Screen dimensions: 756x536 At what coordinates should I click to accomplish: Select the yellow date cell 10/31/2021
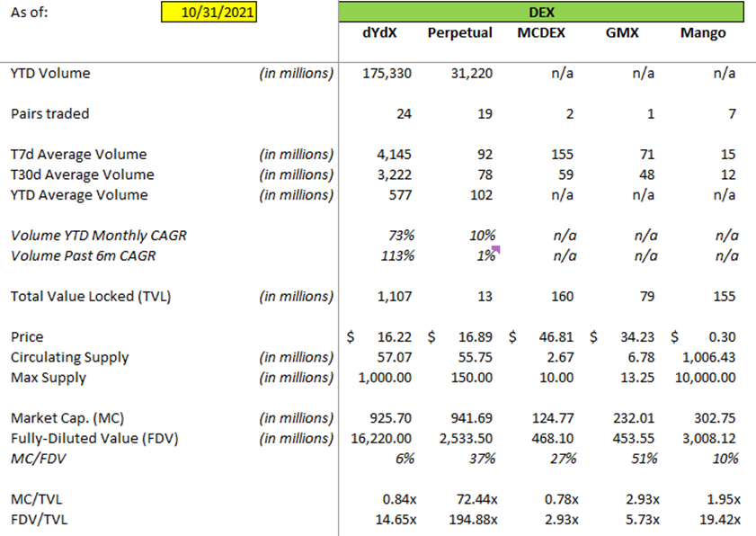coord(209,12)
